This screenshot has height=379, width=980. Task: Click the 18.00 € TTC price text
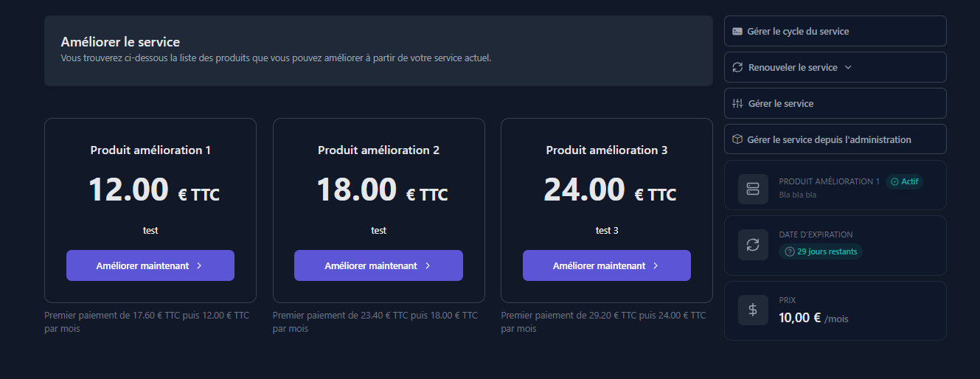tap(382, 190)
